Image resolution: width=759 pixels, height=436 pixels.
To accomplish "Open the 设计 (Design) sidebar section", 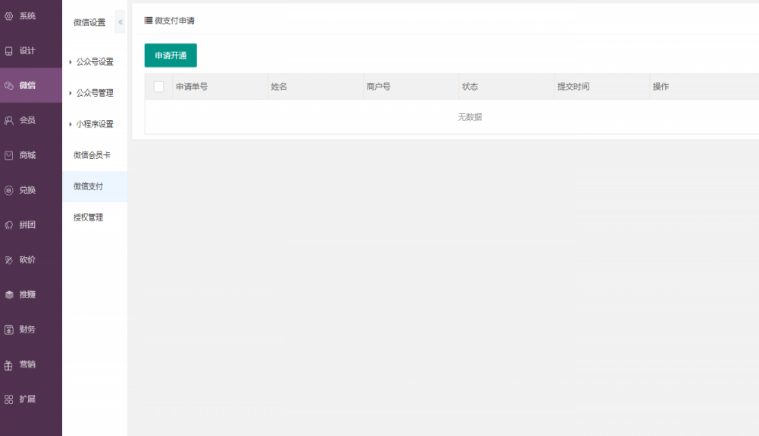I will pos(26,51).
